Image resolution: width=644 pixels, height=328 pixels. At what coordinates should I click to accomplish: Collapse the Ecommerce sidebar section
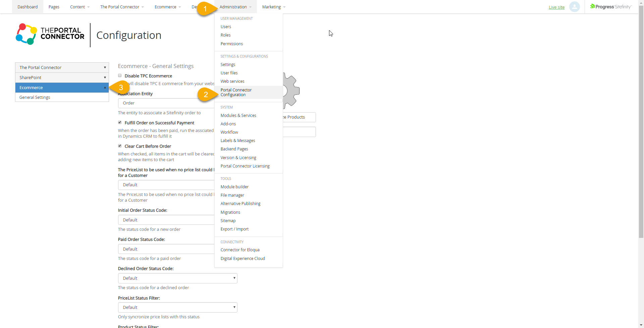click(62, 87)
